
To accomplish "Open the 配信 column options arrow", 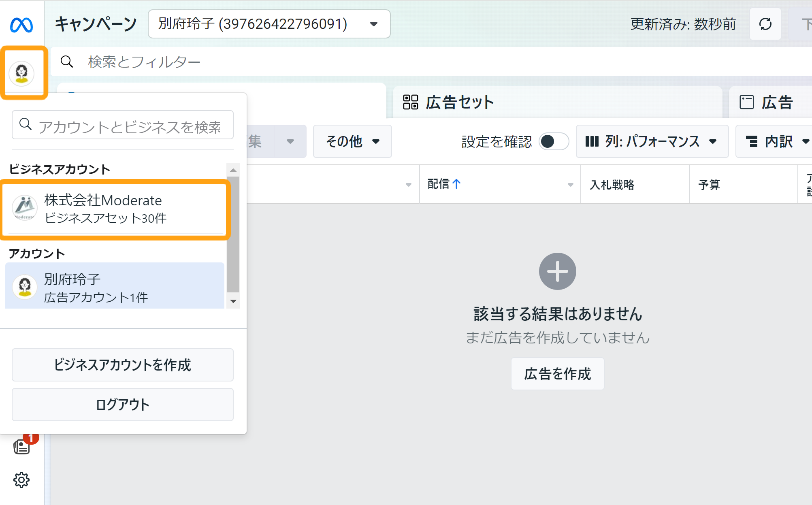I will pyautogui.click(x=571, y=185).
